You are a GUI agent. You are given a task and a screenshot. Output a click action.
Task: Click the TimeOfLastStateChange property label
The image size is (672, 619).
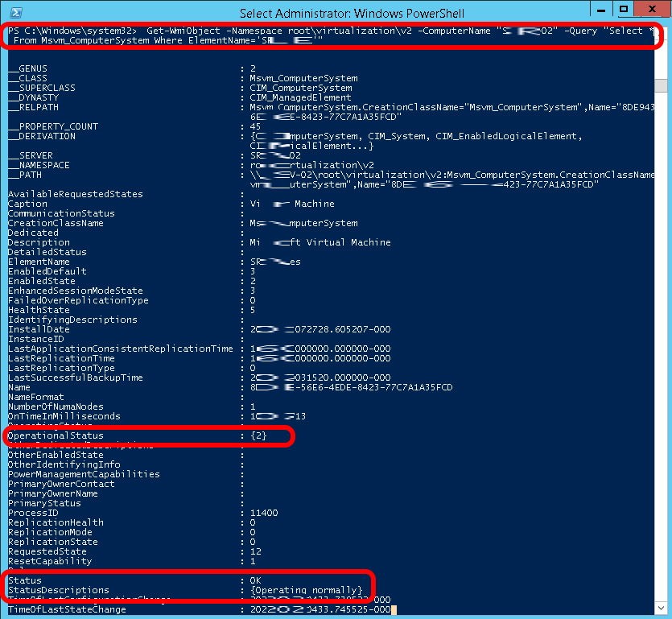[x=67, y=609]
